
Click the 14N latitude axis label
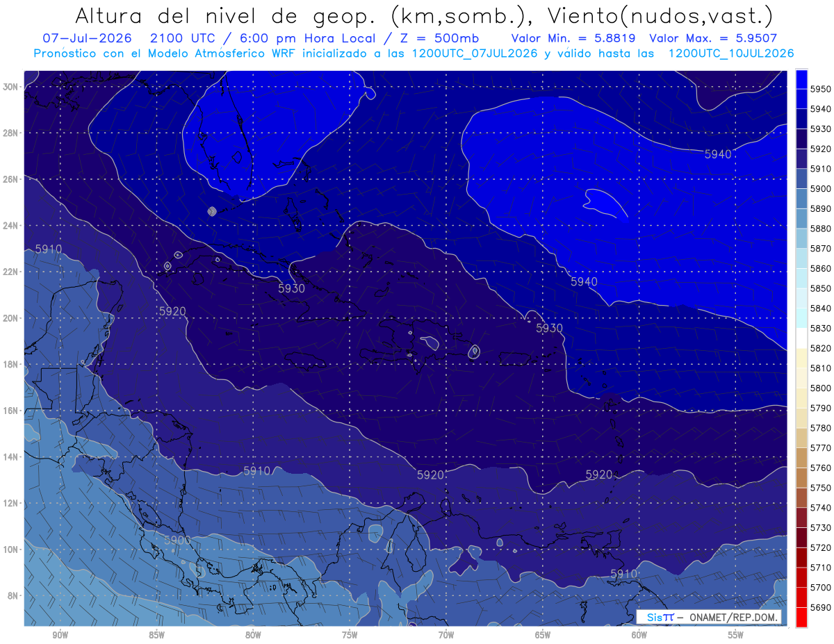10,456
